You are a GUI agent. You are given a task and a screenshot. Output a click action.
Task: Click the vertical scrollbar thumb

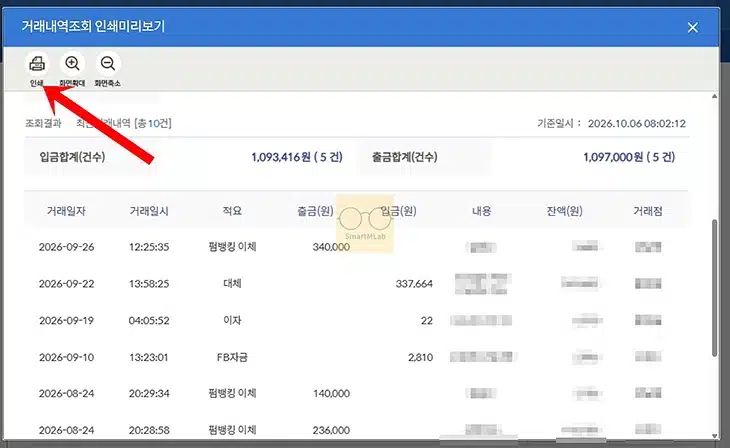[x=715, y=288]
